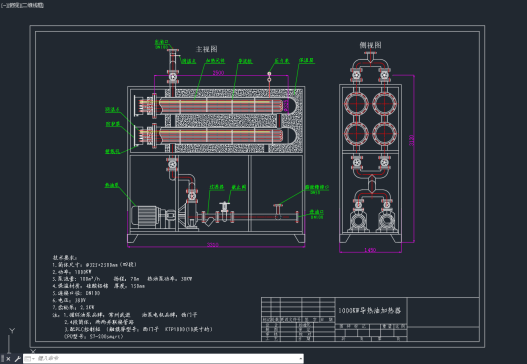Close the command line window
This screenshot has height=364, width=527.
point(8,359)
